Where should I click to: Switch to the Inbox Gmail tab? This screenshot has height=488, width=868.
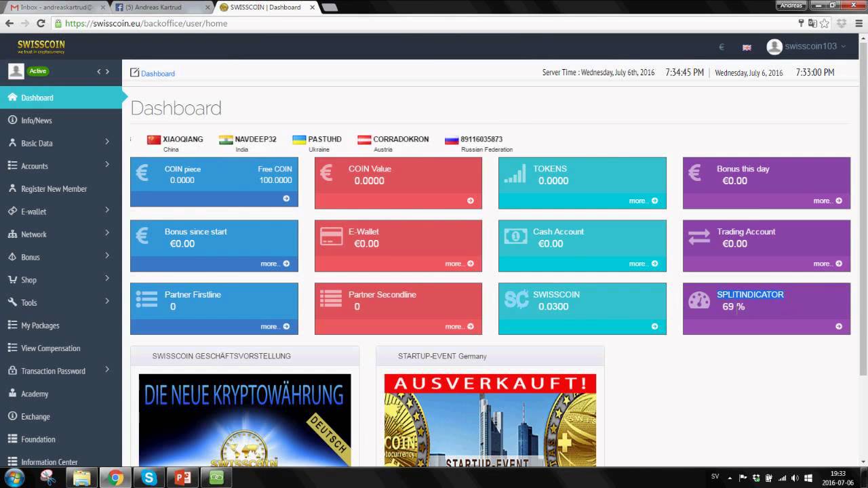56,7
